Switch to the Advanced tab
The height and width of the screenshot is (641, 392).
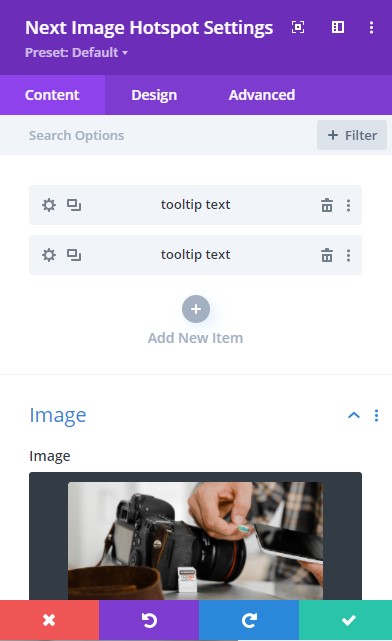pos(262,95)
